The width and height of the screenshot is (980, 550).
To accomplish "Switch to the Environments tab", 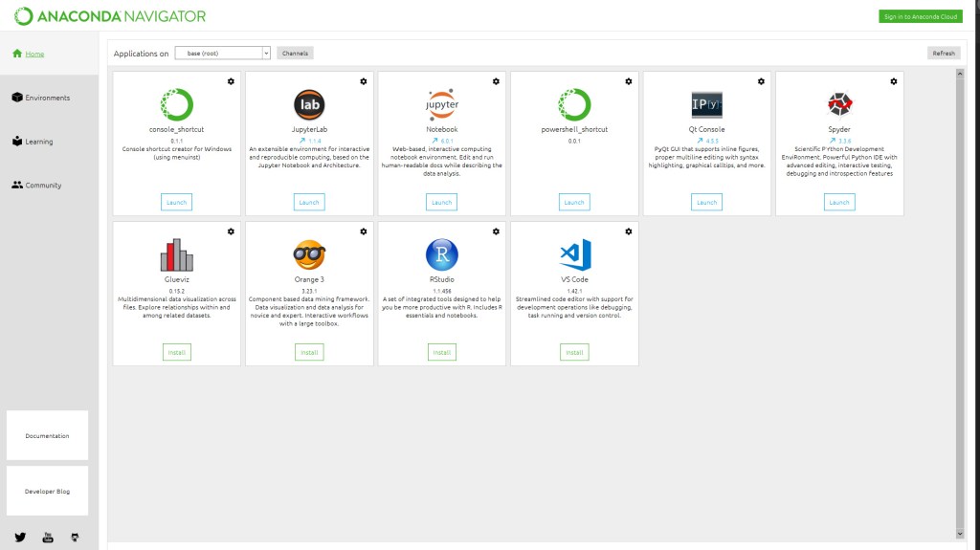I will 48,98.
